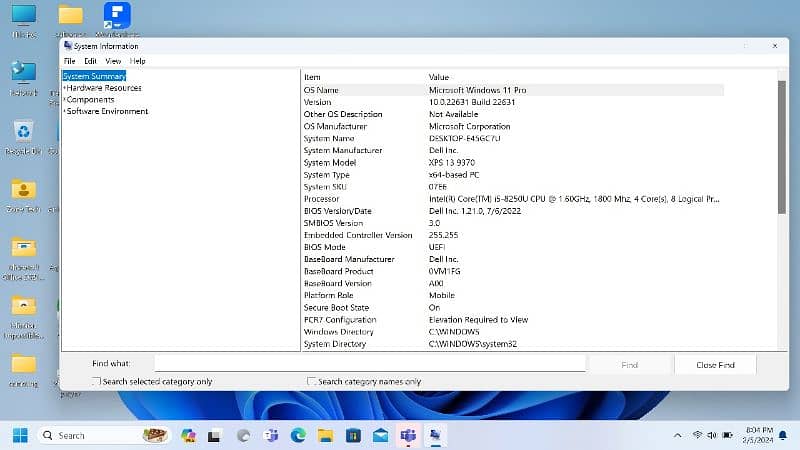
Task: Tick Search category names only checkbox
Action: point(312,382)
